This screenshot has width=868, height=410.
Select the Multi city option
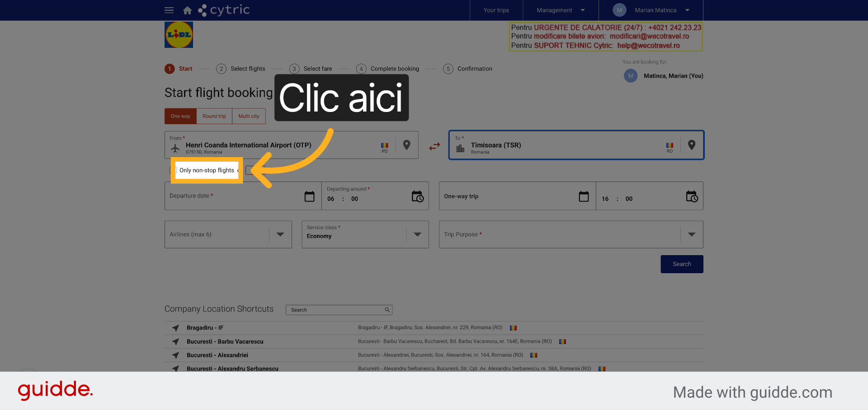coord(249,116)
